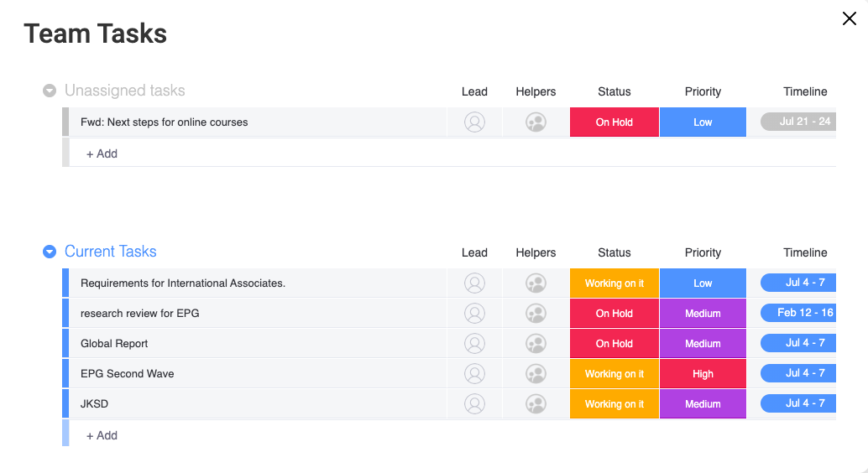This screenshot has width=868, height=473.
Task: Select Status column header in Current Tasks
Action: pos(614,252)
